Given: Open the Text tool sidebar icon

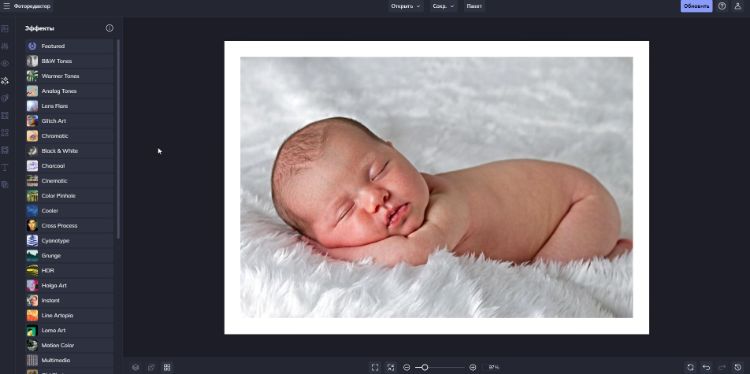Looking at the screenshot, I should pos(5,167).
